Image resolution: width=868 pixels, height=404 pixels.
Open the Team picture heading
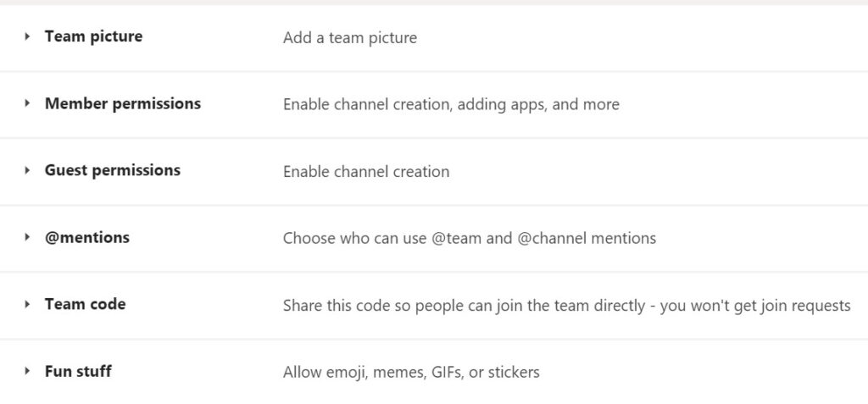coord(93,36)
